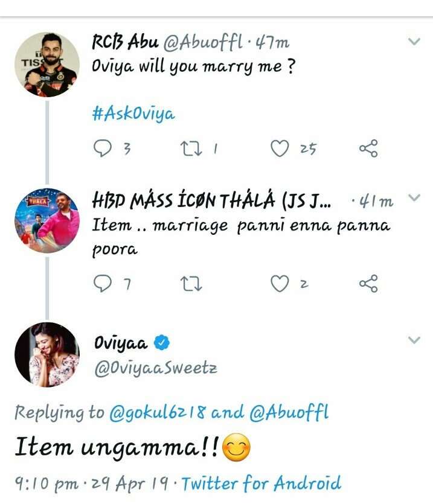Viewport: 433px width, 504px height.
Task: View RCB Abu's profile picture
Action: (47, 65)
